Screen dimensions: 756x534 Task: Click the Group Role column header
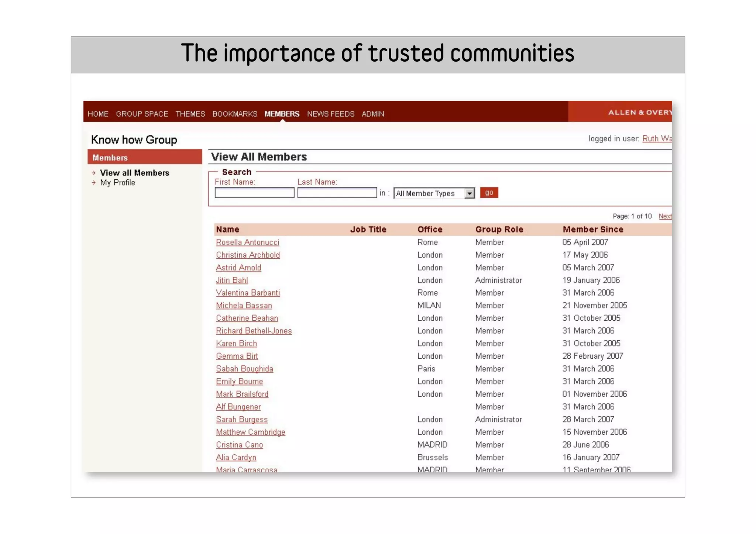tap(499, 230)
